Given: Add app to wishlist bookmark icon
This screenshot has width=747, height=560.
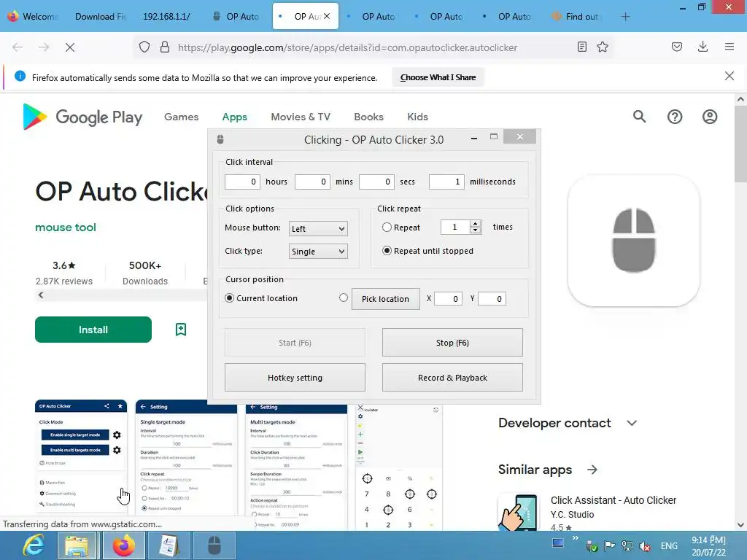Looking at the screenshot, I should click(x=181, y=330).
